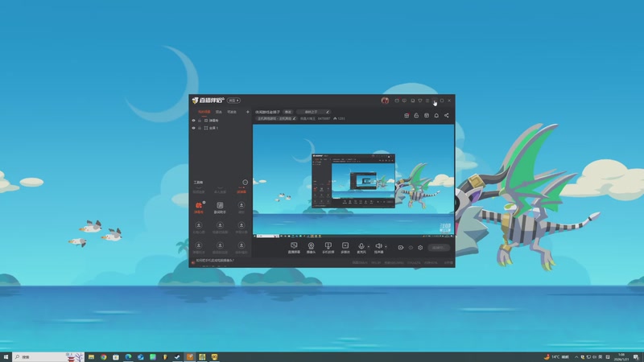
Task: Expand system tray hidden icons chevron
Action: click(x=576, y=357)
